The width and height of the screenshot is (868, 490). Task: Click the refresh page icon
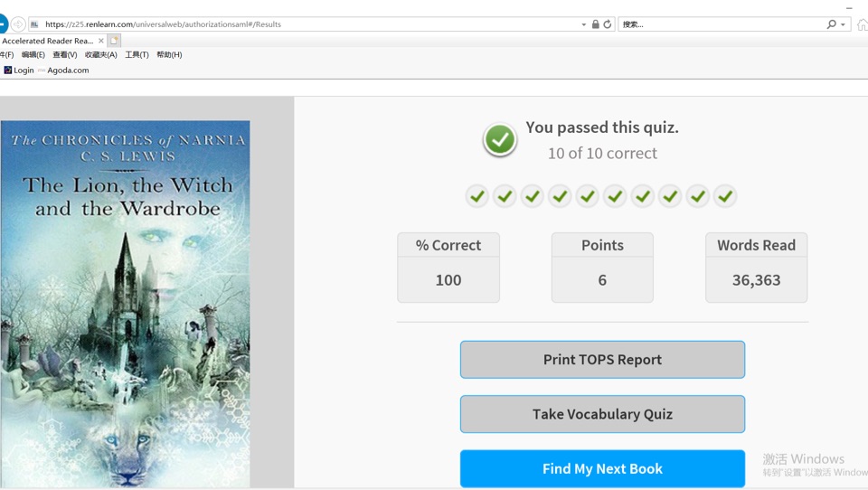click(608, 24)
